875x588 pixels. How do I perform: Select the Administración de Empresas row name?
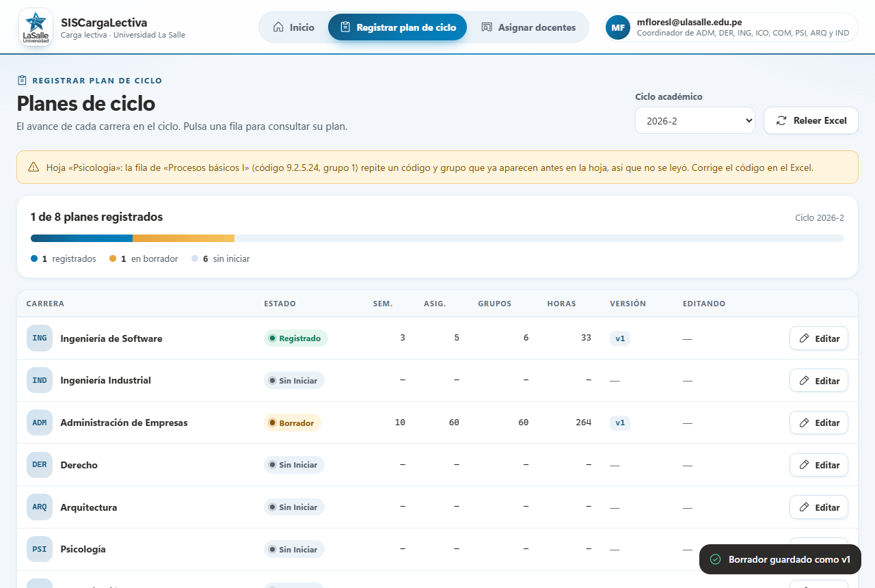click(124, 423)
